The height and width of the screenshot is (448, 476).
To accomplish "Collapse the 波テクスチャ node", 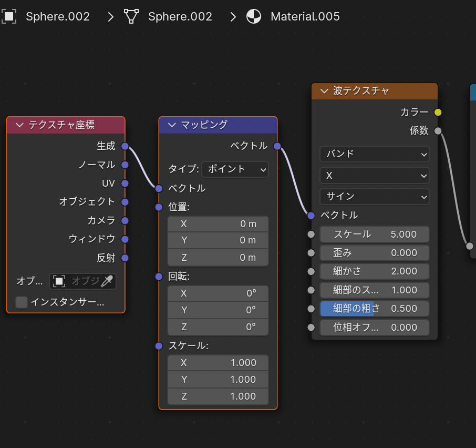I will pos(324,91).
